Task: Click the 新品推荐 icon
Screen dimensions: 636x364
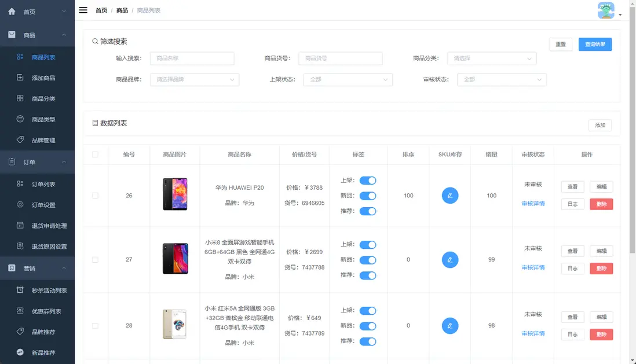Action: pyautogui.click(x=20, y=352)
